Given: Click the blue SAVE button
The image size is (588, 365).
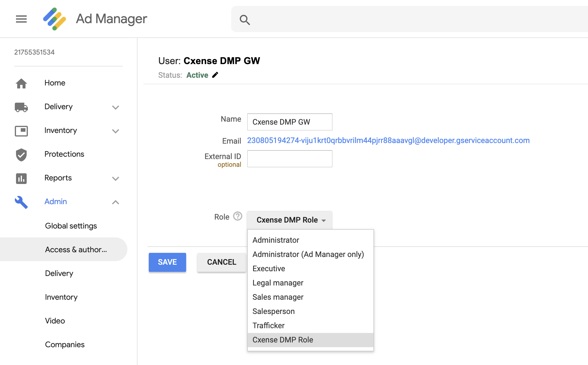Looking at the screenshot, I should 167,262.
